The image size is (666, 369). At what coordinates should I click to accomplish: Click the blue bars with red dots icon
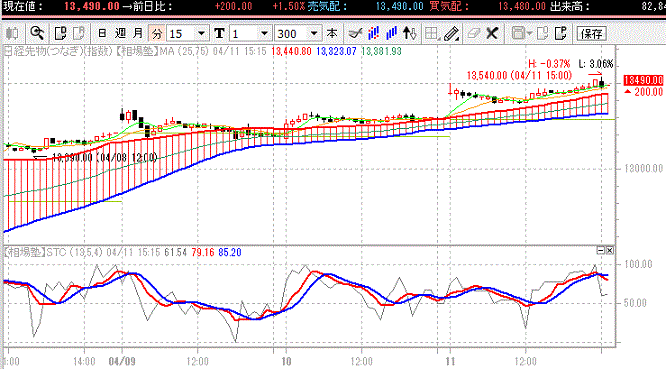(x=373, y=33)
